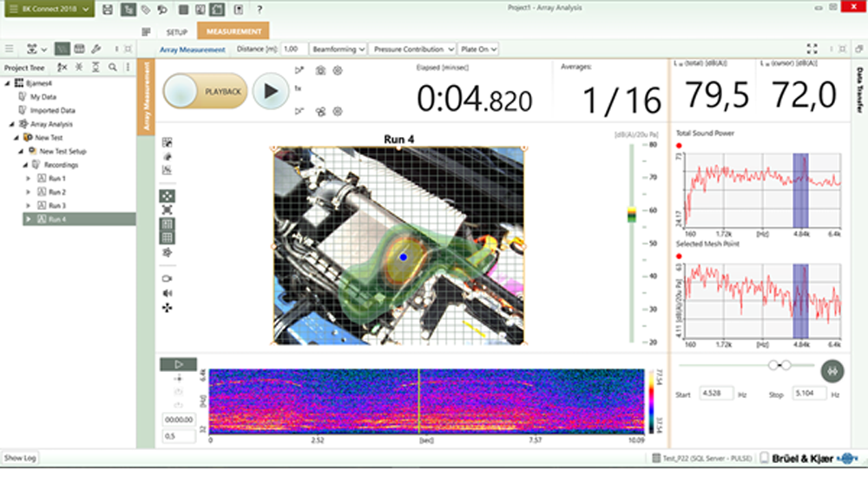Click the Start frequency input field
Viewport: 868px width, 496px height.
[716, 394]
